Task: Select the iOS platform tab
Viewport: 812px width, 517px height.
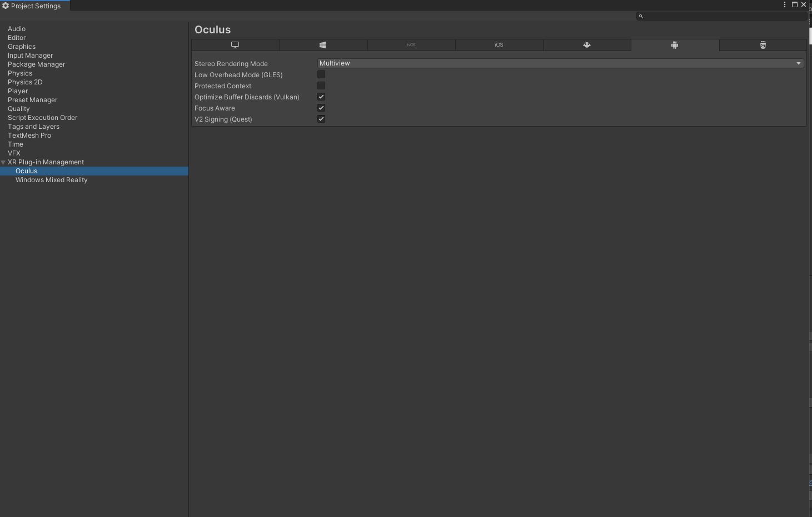Action: pyautogui.click(x=499, y=45)
